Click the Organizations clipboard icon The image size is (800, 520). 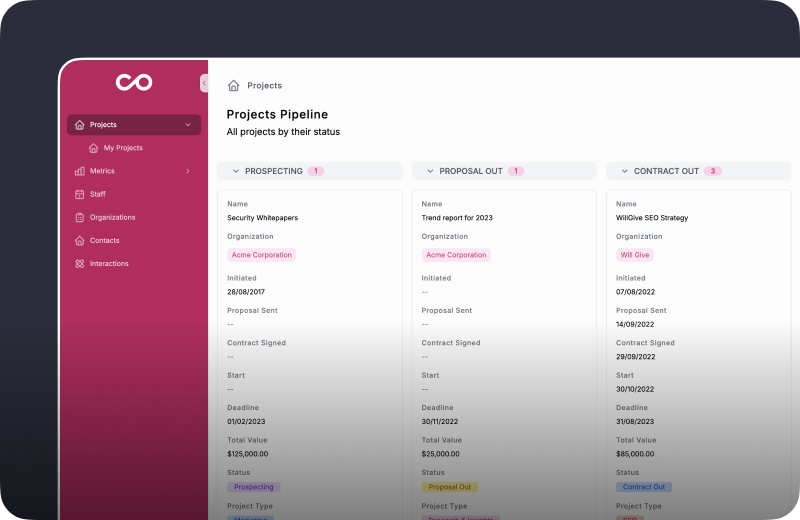80,217
